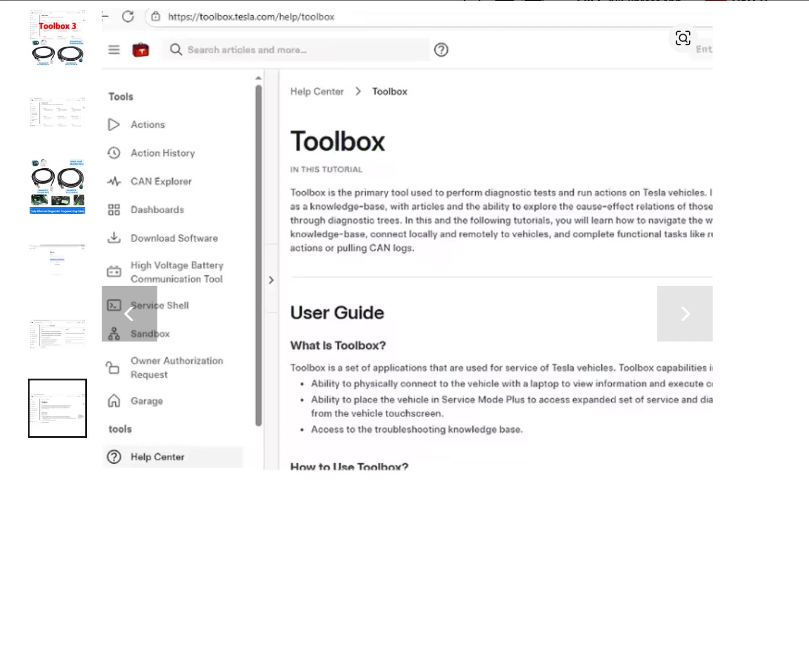Collapse sidebar with the panel chevron
This screenshot has width=809, height=672.
tap(271, 280)
